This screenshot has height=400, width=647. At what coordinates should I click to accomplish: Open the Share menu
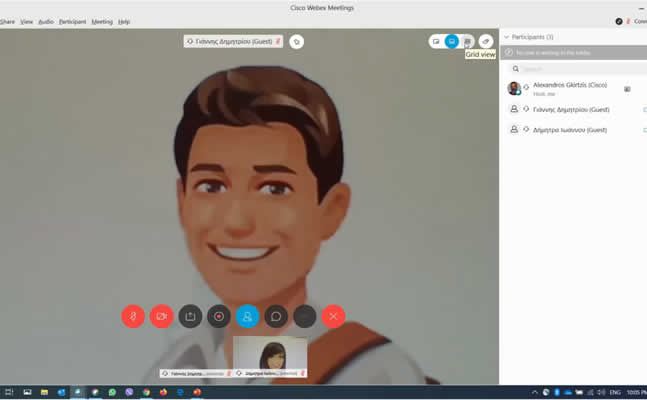[7, 21]
